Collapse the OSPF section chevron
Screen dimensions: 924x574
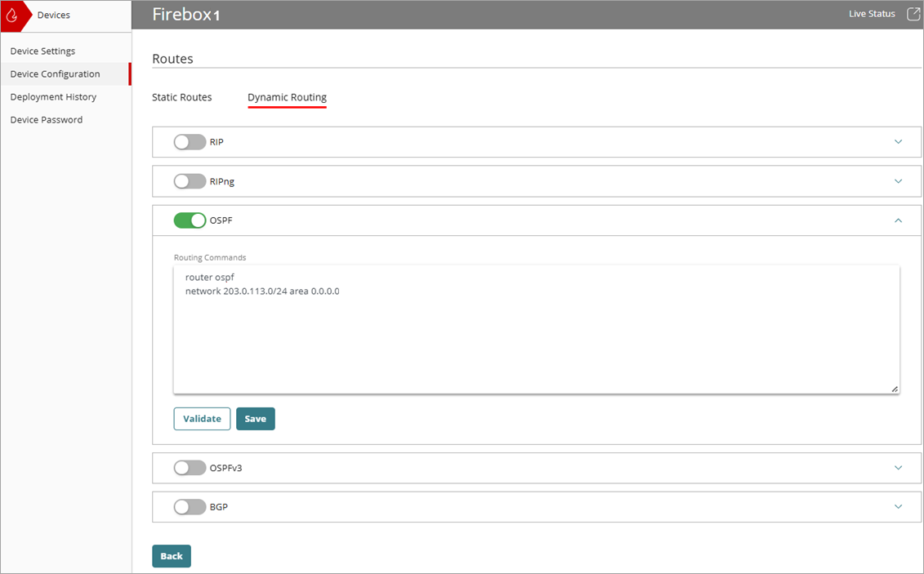898,220
